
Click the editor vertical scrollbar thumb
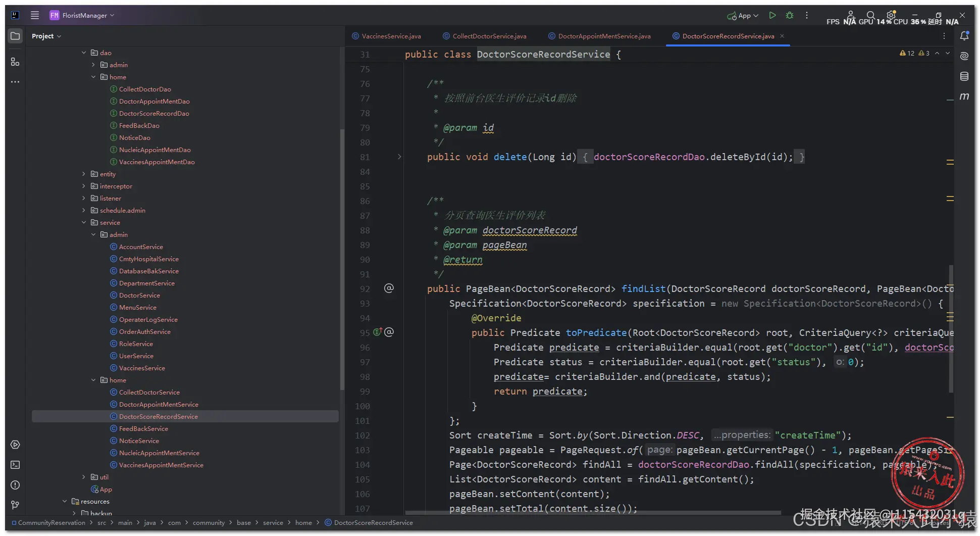pos(951,328)
